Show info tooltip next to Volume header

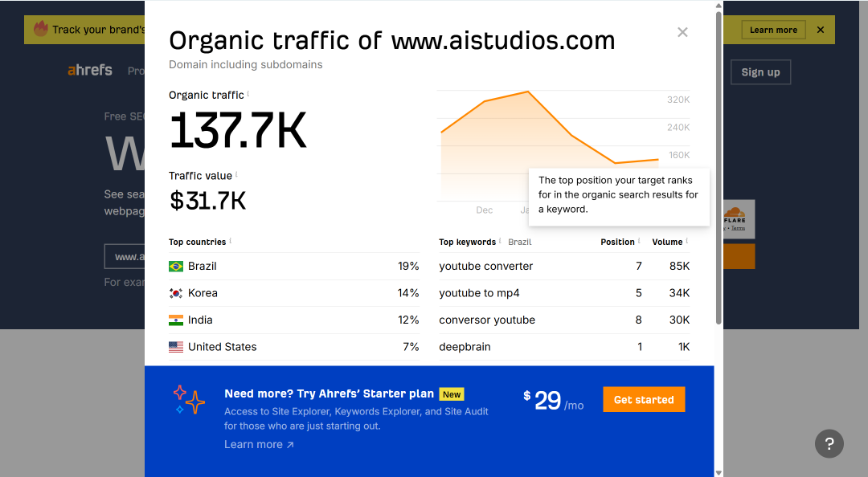coord(687,241)
